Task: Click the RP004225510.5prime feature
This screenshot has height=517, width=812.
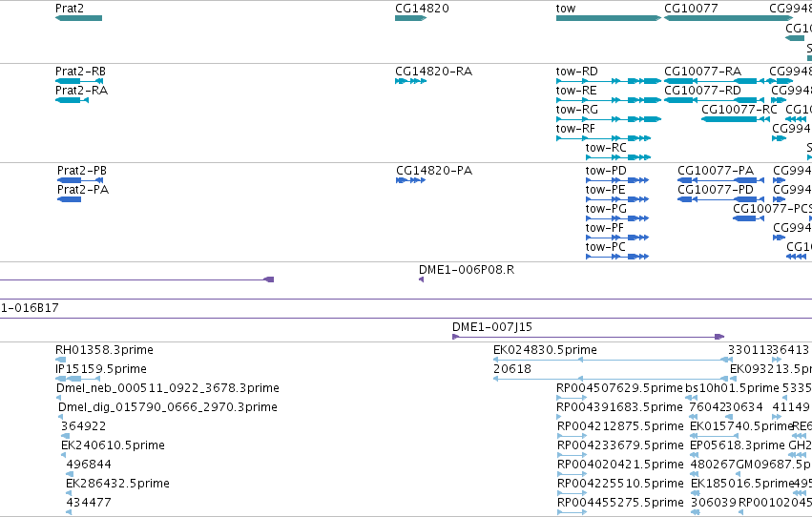Action: click(573, 493)
